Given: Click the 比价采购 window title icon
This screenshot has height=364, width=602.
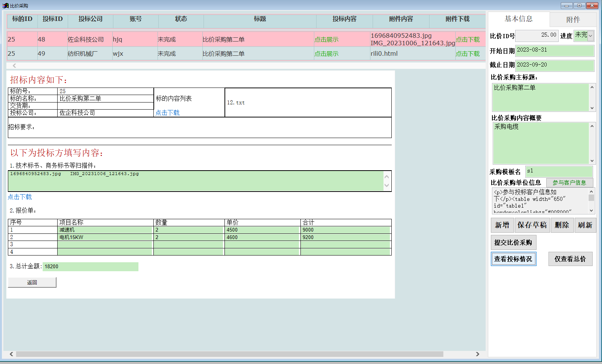Looking at the screenshot, I should tap(5, 6).
